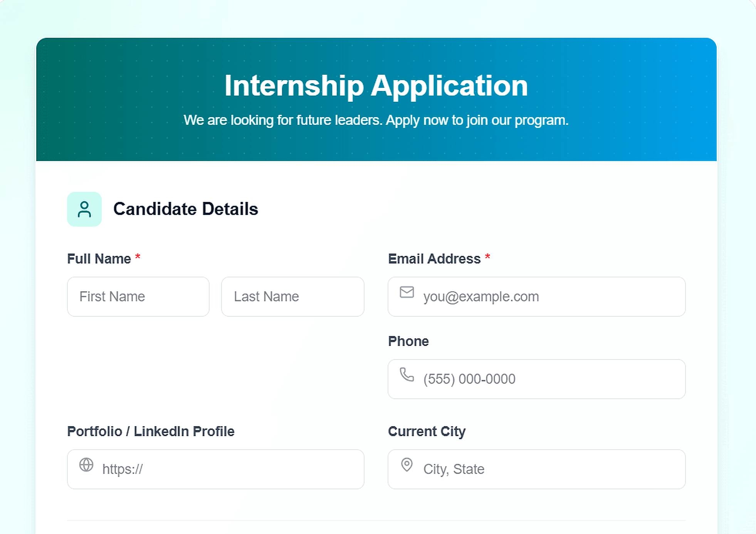Screen dimensions: 756x534
Task: Click the Current City label
Action: click(427, 432)
